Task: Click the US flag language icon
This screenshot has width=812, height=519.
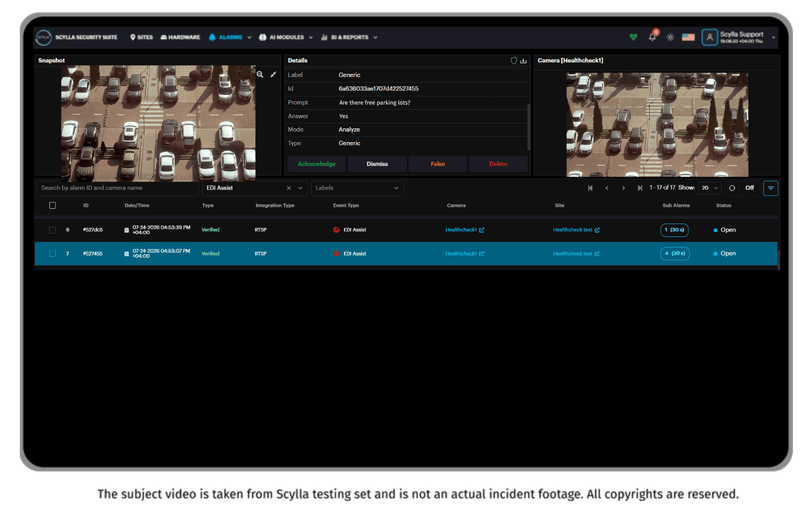Action: [688, 37]
